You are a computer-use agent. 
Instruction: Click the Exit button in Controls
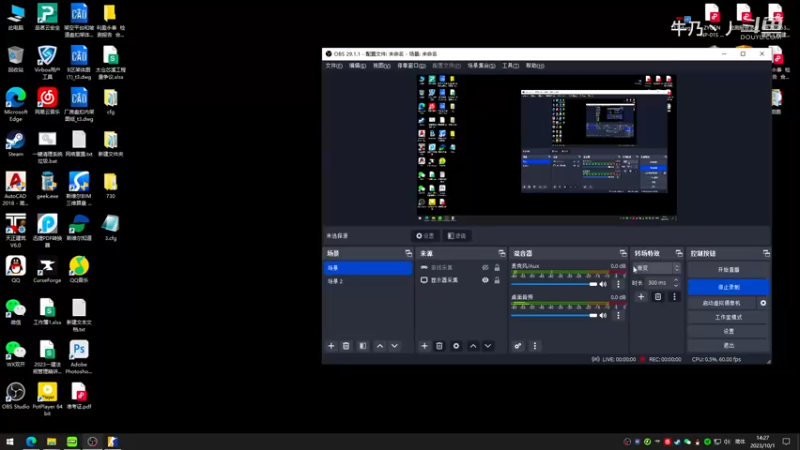click(728, 345)
